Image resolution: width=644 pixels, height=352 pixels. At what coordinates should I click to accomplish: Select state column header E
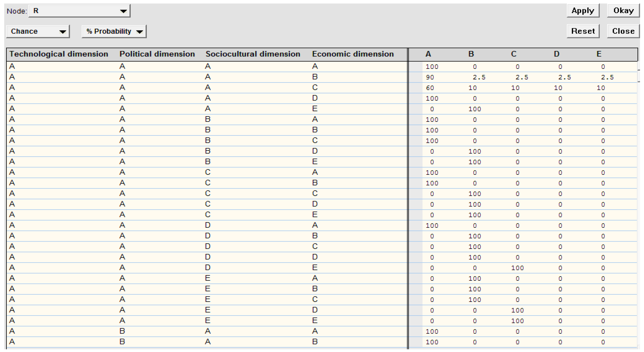[x=599, y=54]
